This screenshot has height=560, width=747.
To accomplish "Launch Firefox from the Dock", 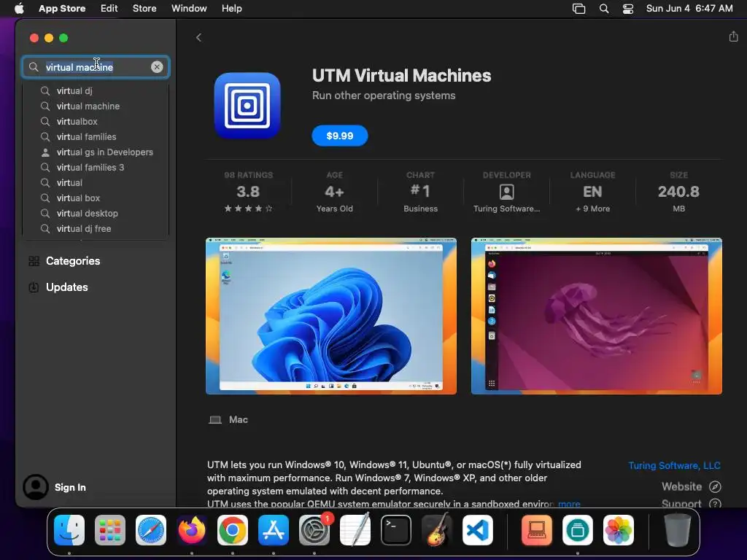I will click(x=192, y=530).
